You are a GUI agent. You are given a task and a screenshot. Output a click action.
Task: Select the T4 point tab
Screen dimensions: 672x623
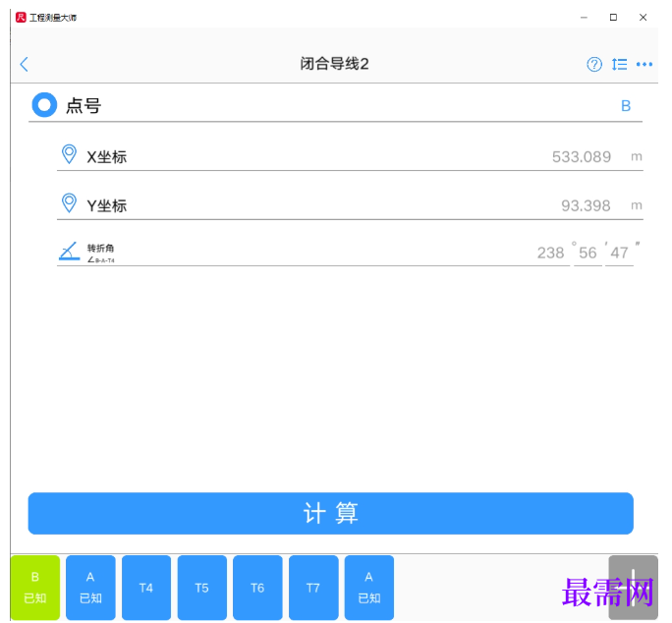[x=146, y=588]
